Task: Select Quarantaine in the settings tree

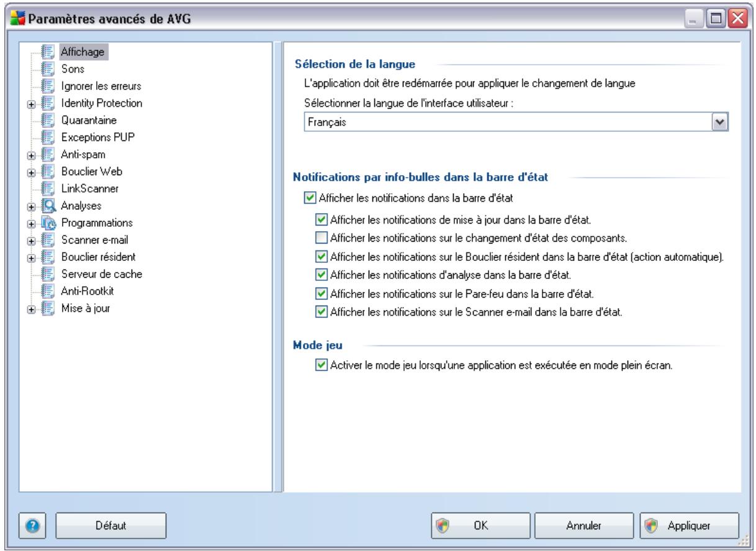Action: [89, 119]
